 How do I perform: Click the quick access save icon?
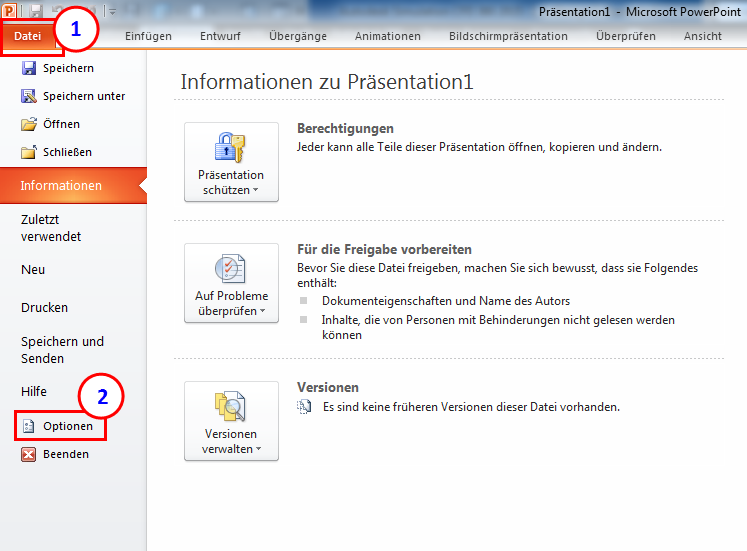click(36, 11)
